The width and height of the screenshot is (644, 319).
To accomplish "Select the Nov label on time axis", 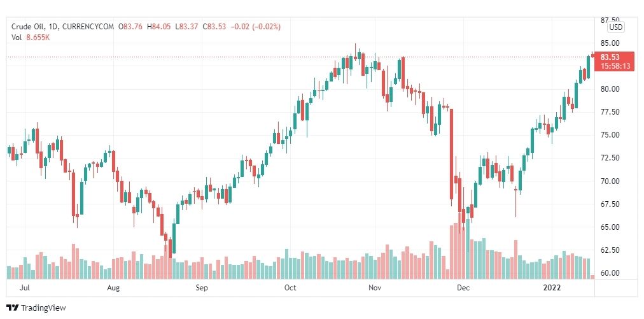I will click(375, 288).
